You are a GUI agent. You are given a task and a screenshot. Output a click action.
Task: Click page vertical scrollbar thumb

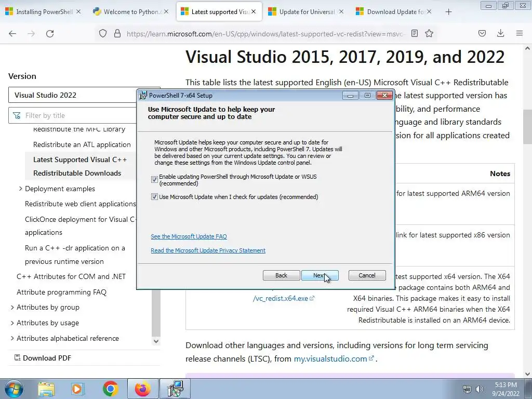click(x=528, y=127)
